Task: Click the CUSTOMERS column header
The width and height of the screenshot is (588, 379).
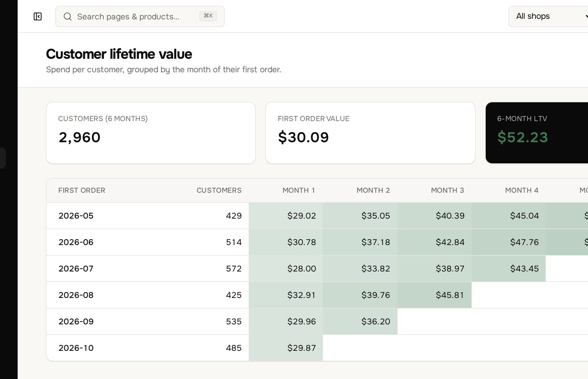Action: point(219,190)
